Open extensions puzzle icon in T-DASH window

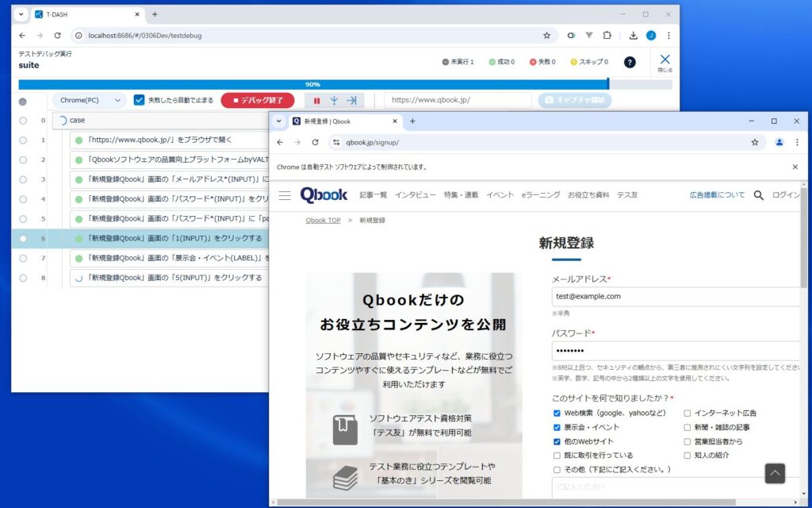pos(607,36)
